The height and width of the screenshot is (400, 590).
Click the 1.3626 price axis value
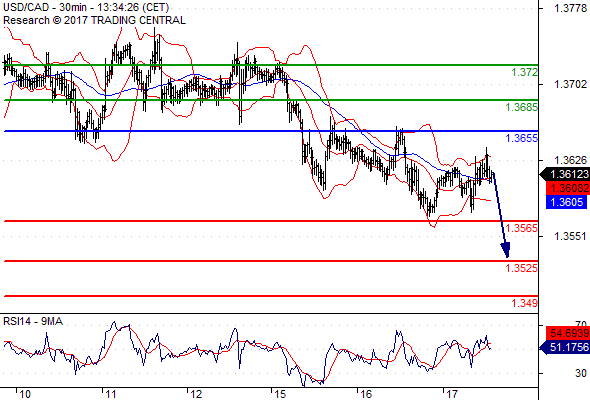click(570, 160)
